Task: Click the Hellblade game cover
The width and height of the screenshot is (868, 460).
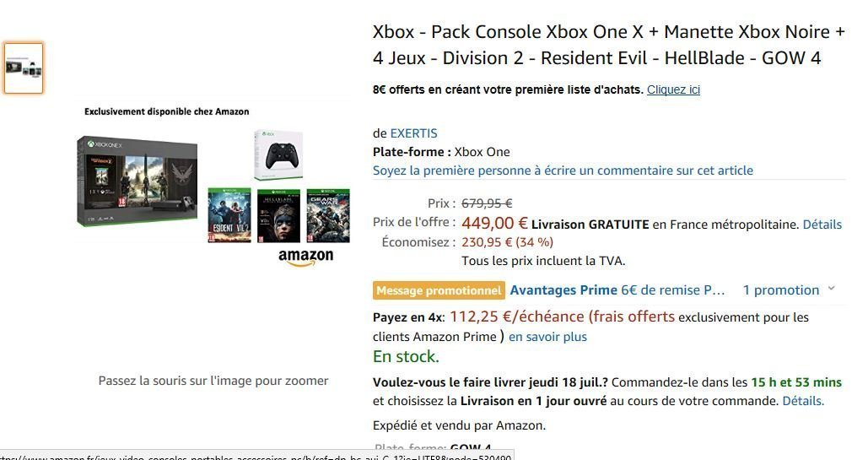Action: point(278,216)
